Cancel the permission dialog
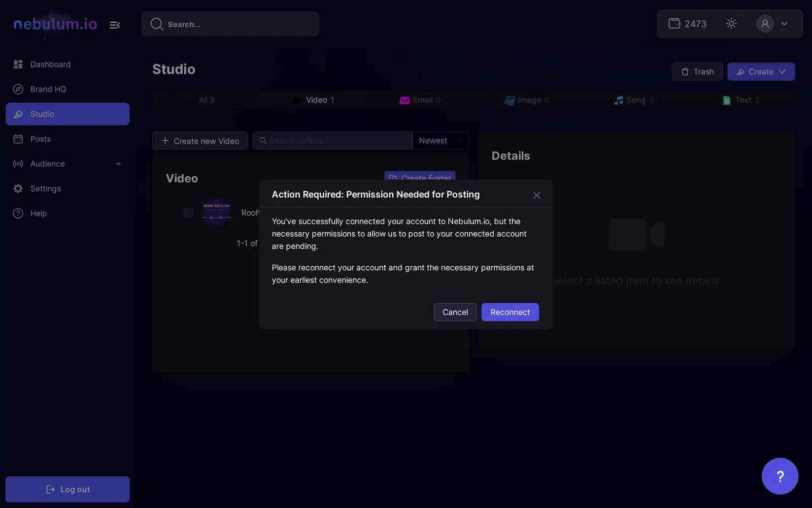Screen dimensions: 812x508 [x=455, y=312]
